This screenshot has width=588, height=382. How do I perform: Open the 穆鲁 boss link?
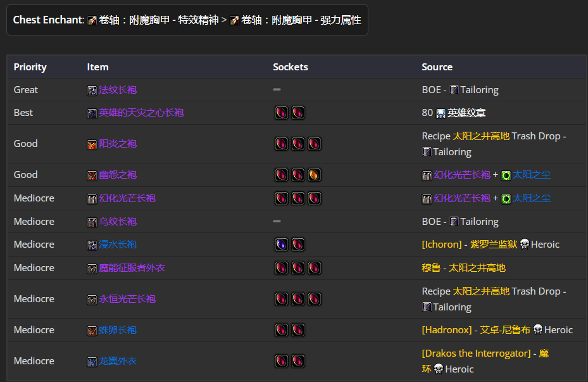[x=431, y=268]
